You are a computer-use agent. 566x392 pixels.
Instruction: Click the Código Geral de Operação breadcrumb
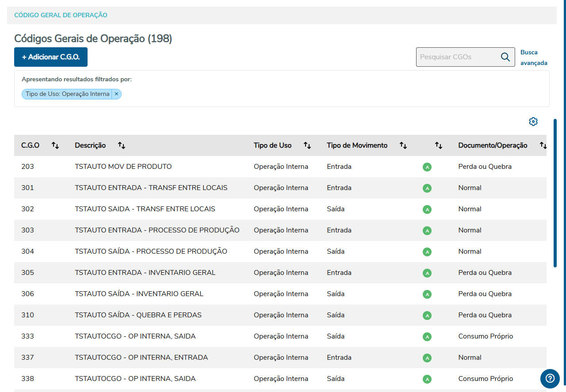click(x=61, y=15)
